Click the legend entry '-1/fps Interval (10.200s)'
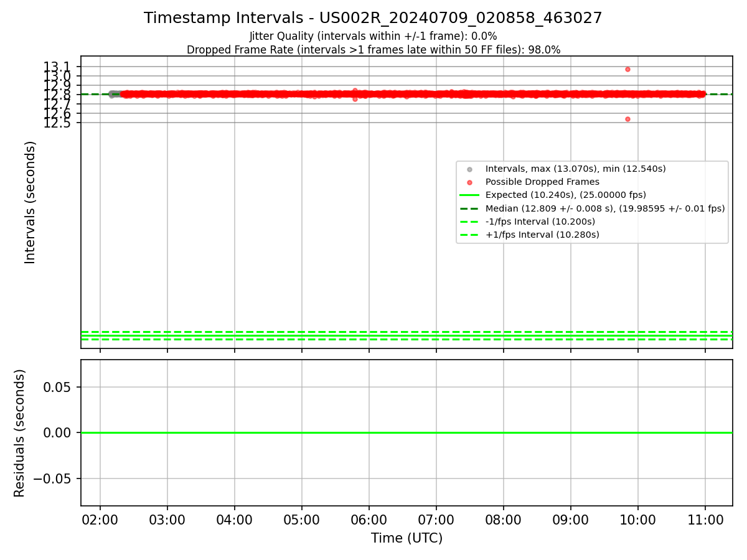Image resolution: width=747 pixels, height=560 pixels. [540, 222]
